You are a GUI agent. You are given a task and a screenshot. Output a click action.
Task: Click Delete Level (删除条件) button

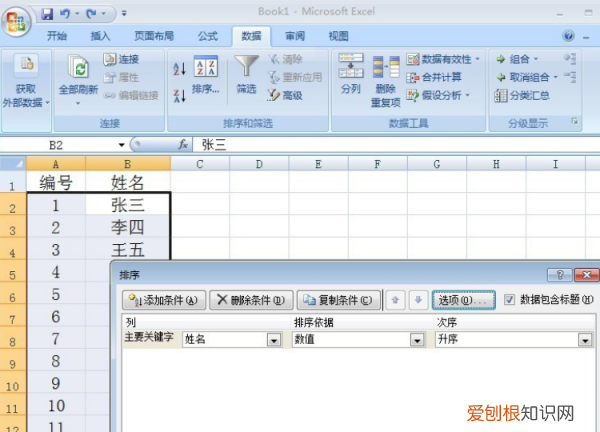pos(251,300)
